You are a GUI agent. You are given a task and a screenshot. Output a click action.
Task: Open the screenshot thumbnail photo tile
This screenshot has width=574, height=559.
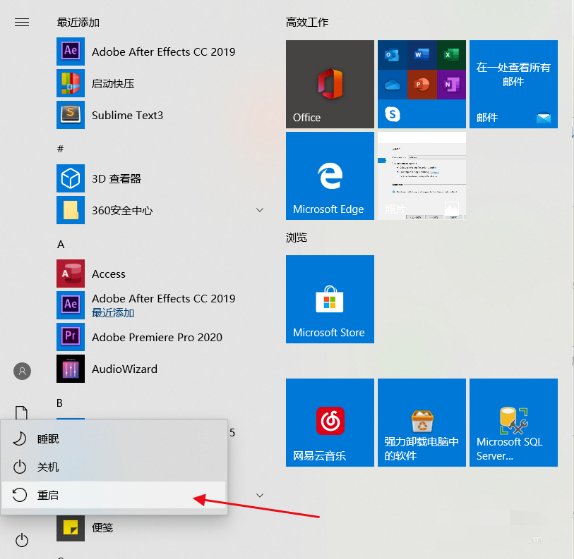click(x=422, y=176)
